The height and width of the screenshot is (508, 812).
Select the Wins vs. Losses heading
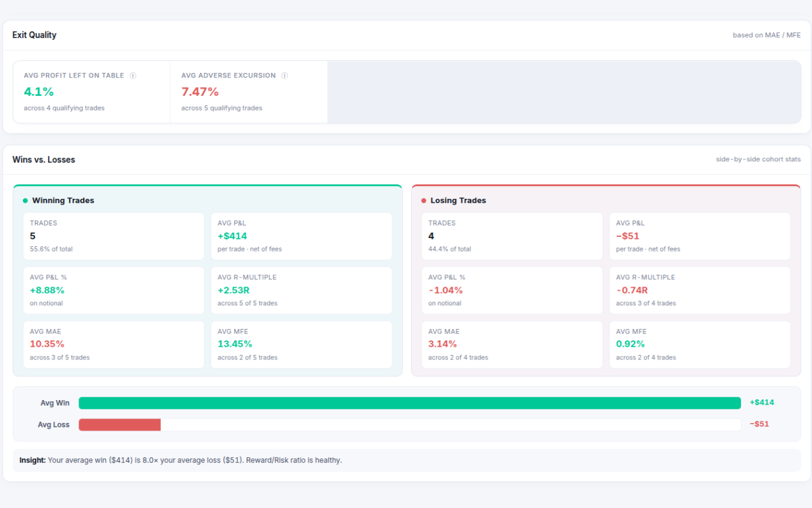(44, 160)
